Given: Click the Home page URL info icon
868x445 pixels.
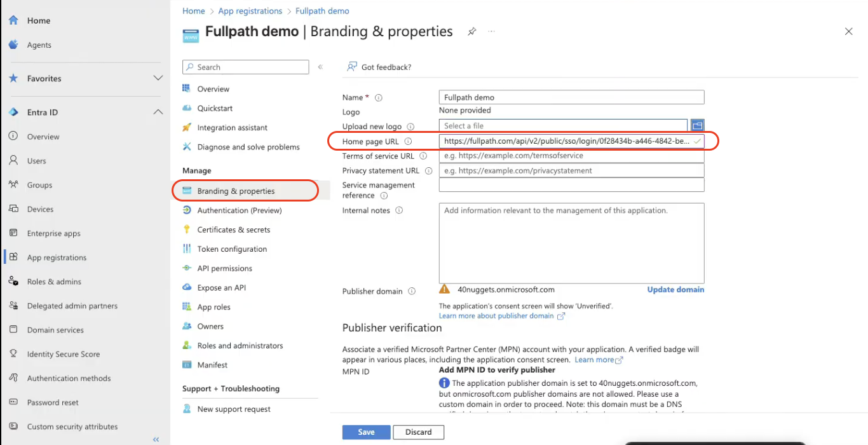Looking at the screenshot, I should [x=409, y=142].
